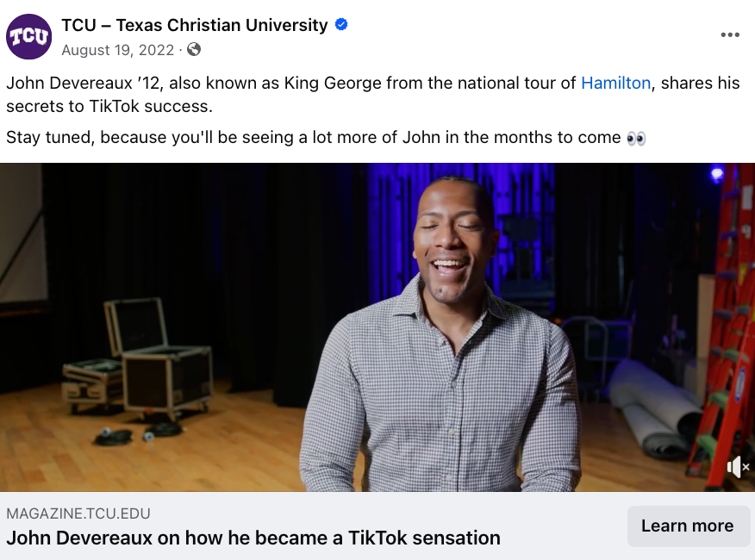Click the public audience globe icon
Screen dimensions: 755x560
pyautogui.click(x=194, y=50)
